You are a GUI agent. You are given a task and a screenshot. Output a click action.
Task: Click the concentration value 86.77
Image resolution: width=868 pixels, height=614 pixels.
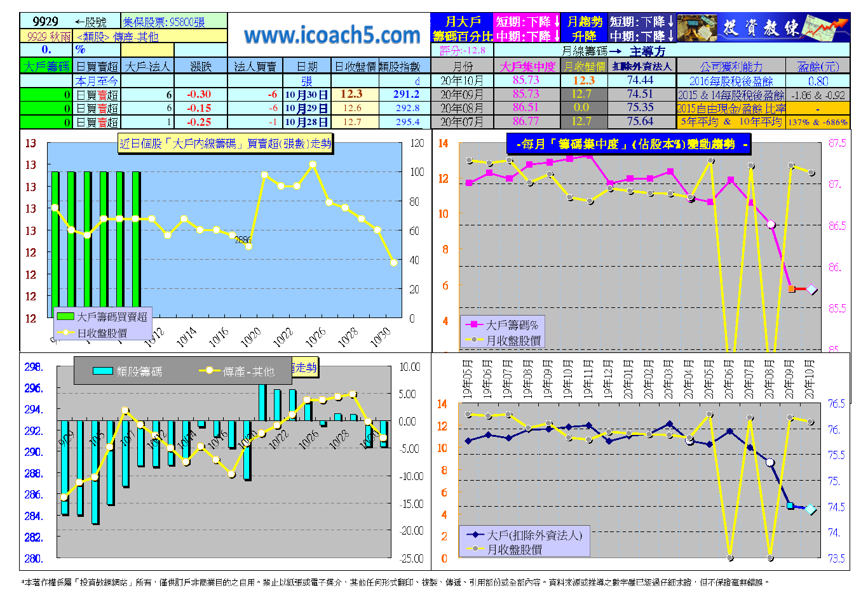(x=526, y=121)
